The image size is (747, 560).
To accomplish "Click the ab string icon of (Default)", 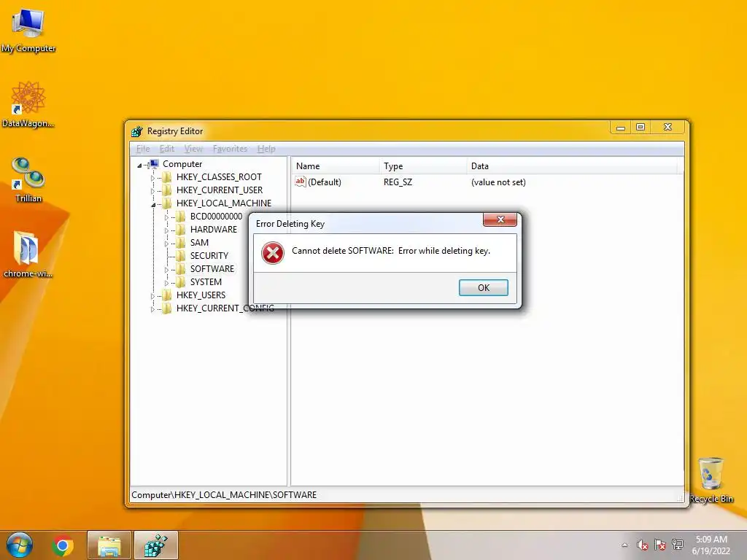I will (300, 182).
